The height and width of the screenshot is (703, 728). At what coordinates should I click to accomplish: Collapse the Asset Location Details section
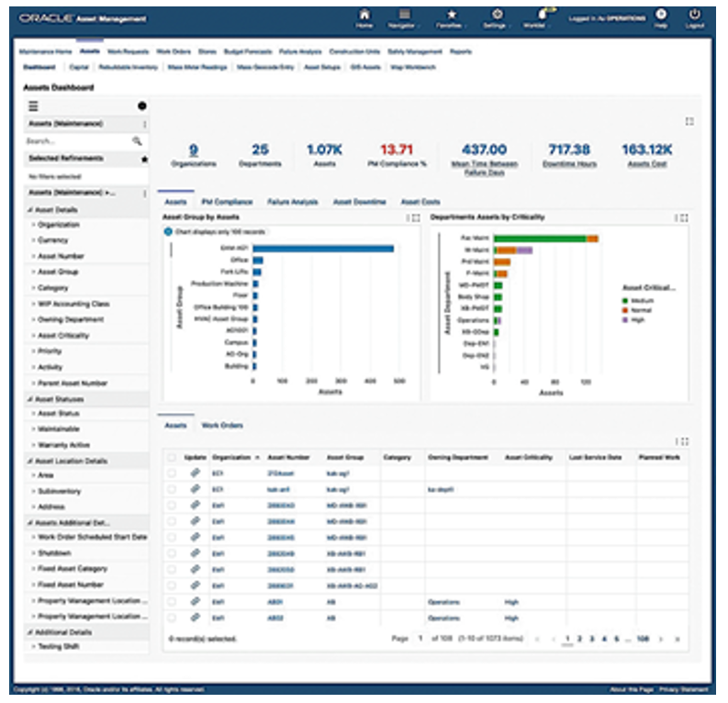(x=30, y=461)
